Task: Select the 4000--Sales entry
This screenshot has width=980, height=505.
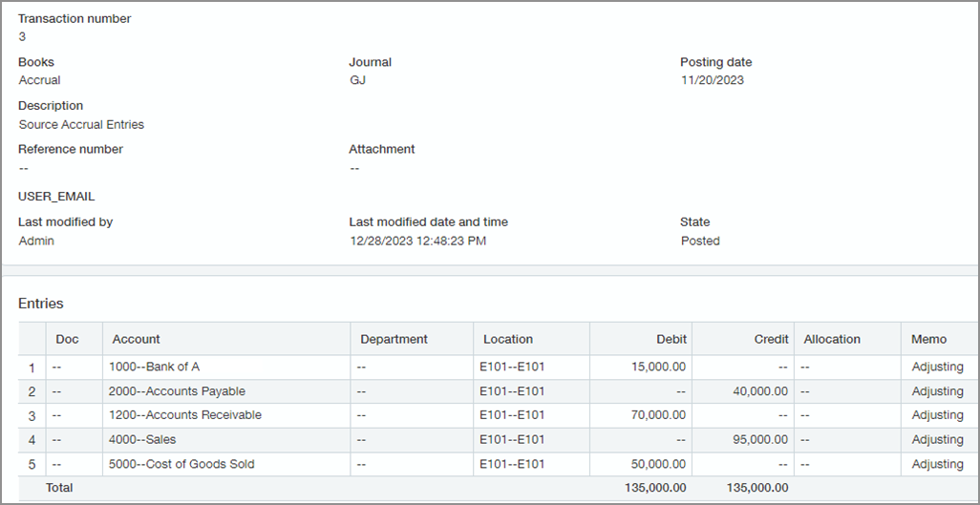Action: click(x=144, y=440)
